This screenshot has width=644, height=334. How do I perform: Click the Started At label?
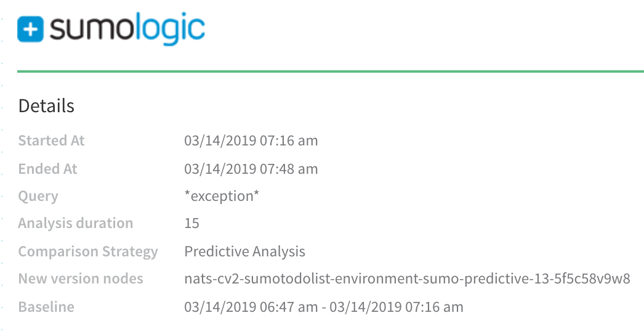click(51, 141)
